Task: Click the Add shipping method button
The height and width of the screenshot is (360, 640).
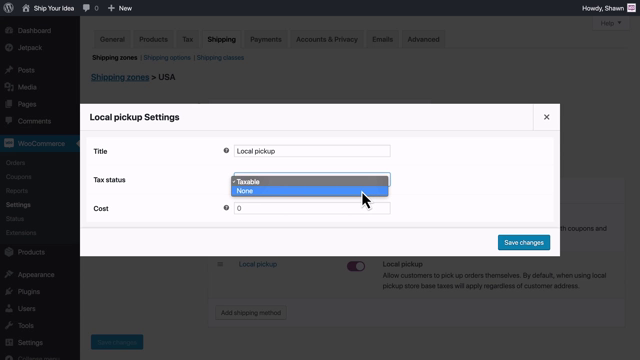Action: (x=251, y=313)
